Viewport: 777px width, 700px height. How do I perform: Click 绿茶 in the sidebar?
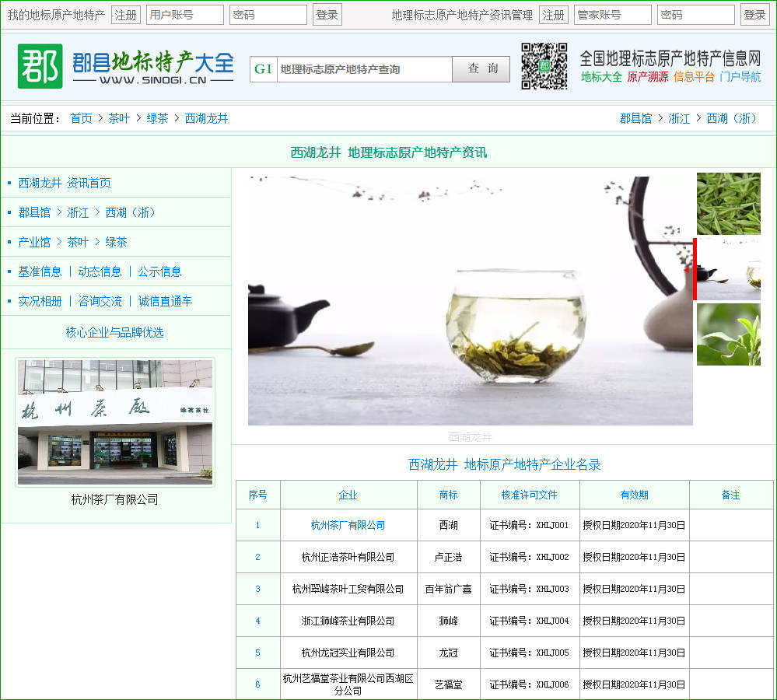coord(116,242)
